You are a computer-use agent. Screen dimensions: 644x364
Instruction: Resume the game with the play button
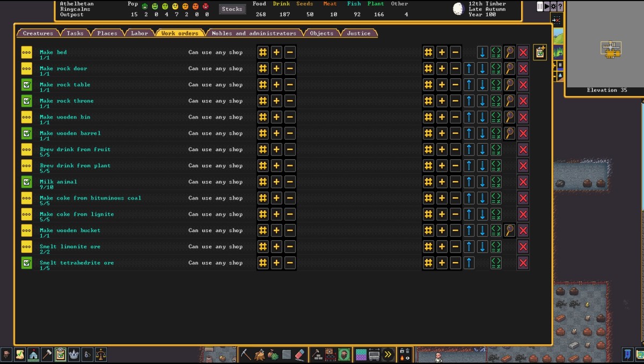click(x=547, y=6)
